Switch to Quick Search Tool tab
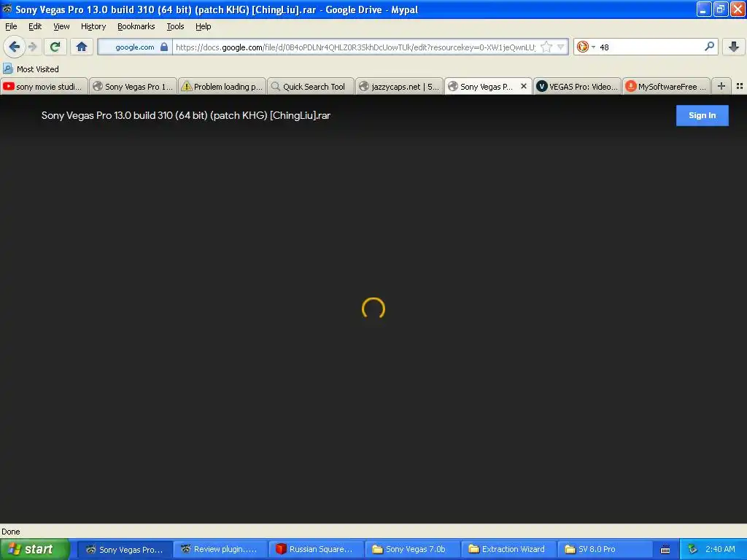This screenshot has width=747, height=560. [311, 86]
